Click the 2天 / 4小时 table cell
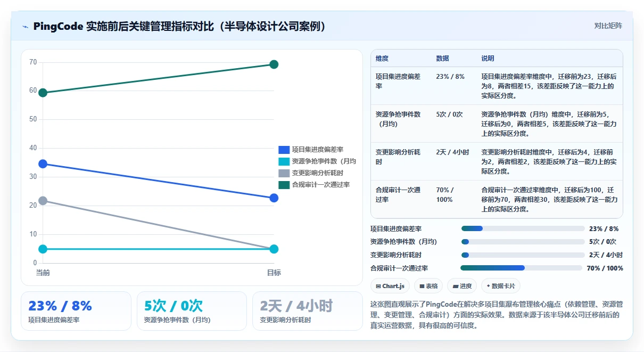Image resolution: width=644 pixels, height=352 pixels. coord(453,161)
